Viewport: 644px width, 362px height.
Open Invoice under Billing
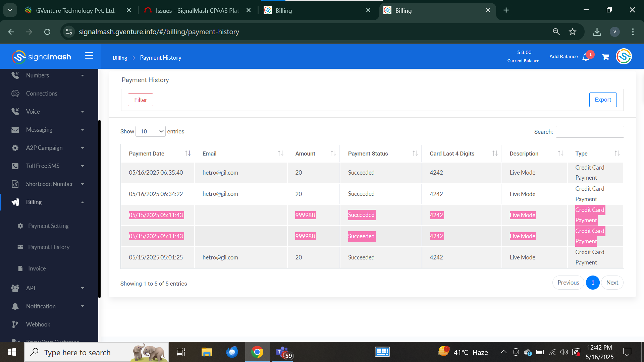(x=37, y=268)
